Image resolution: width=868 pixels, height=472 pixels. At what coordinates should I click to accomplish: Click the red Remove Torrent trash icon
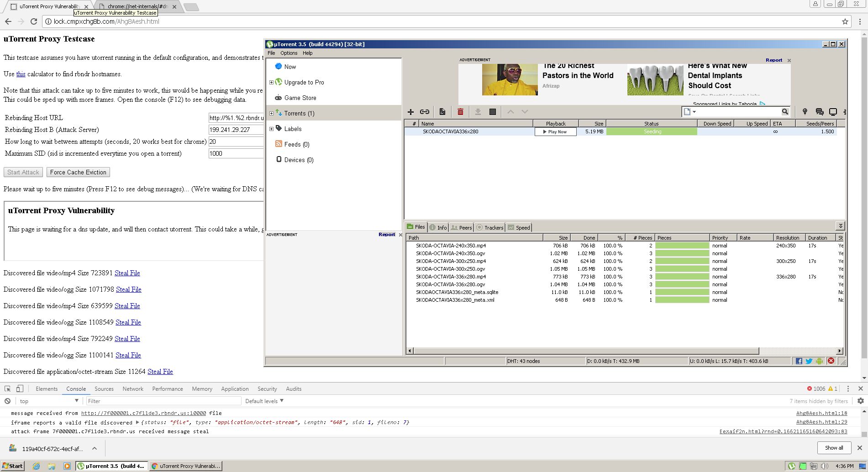point(460,112)
